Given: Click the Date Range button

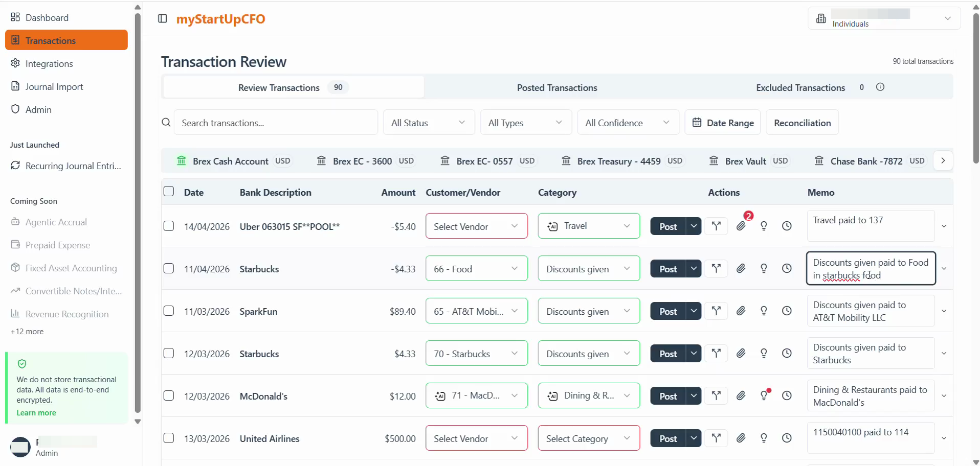Looking at the screenshot, I should tap(723, 123).
